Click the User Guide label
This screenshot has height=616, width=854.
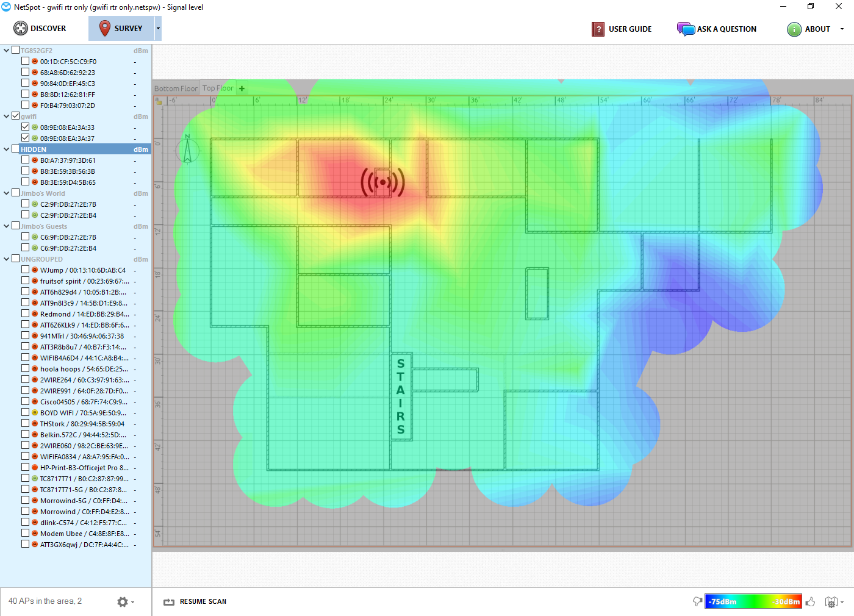coord(630,29)
